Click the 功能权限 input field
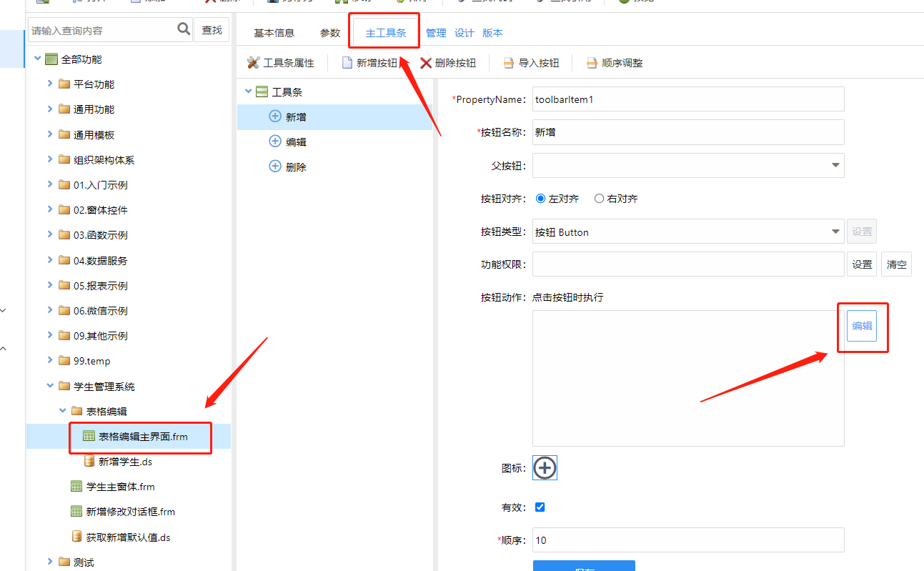This screenshot has width=924, height=571. 688,264
